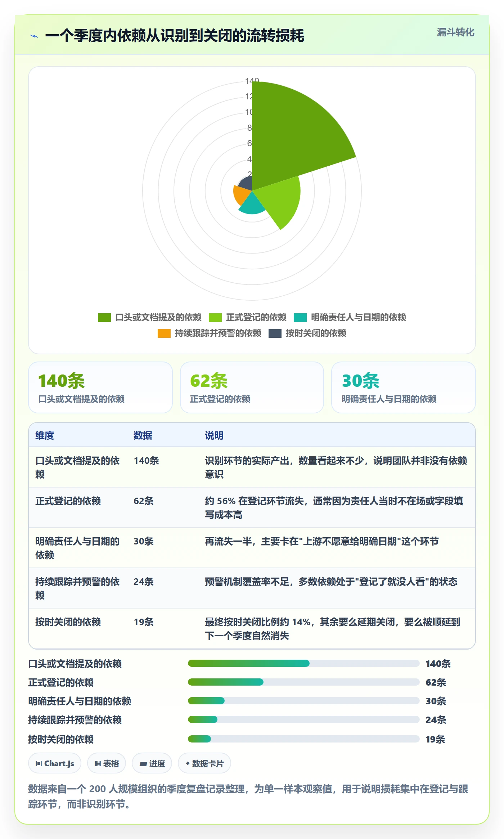The height and width of the screenshot is (839, 504).
Task: Click the lightning icon beside the title
Action: [34, 36]
